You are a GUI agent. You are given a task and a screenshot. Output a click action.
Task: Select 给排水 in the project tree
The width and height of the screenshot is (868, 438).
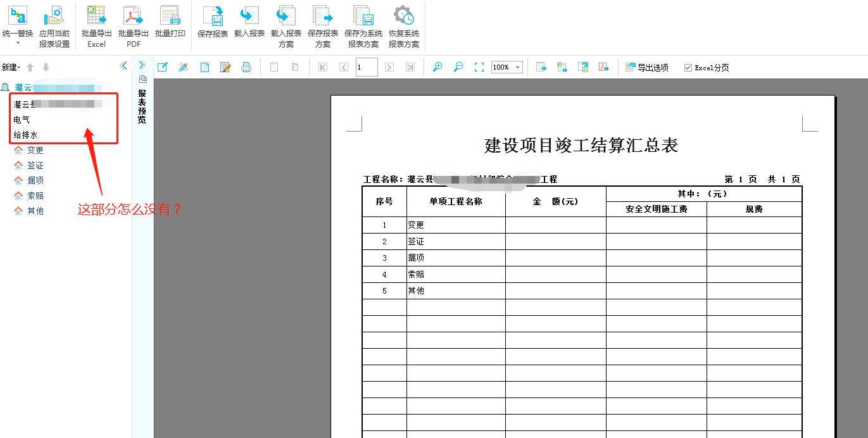tap(26, 135)
